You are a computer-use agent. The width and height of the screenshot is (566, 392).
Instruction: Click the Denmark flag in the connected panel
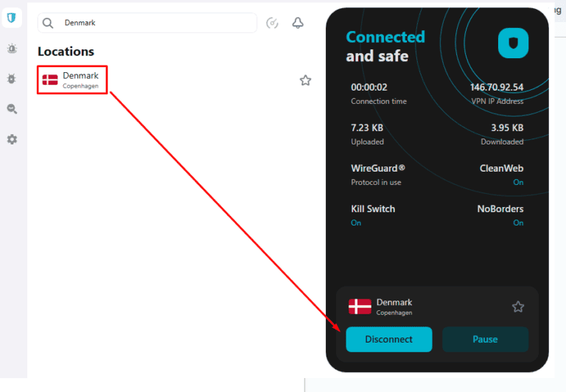[360, 307]
